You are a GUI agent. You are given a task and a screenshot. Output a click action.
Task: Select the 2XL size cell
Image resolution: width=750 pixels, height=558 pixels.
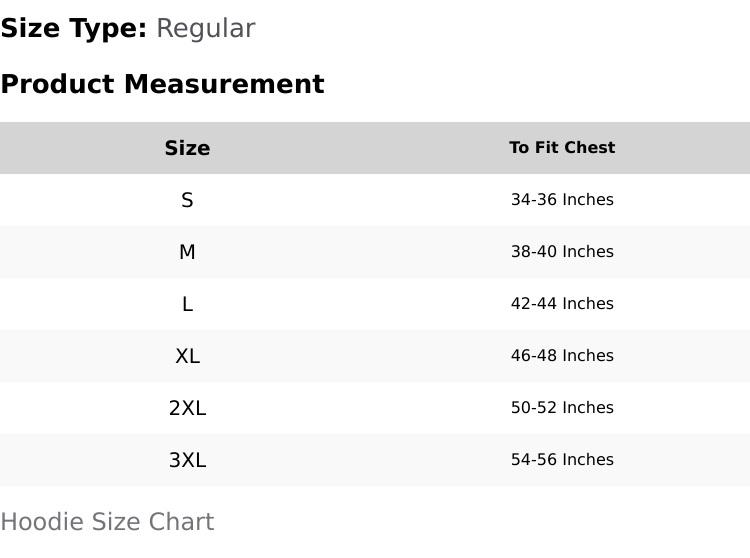[x=187, y=408]
